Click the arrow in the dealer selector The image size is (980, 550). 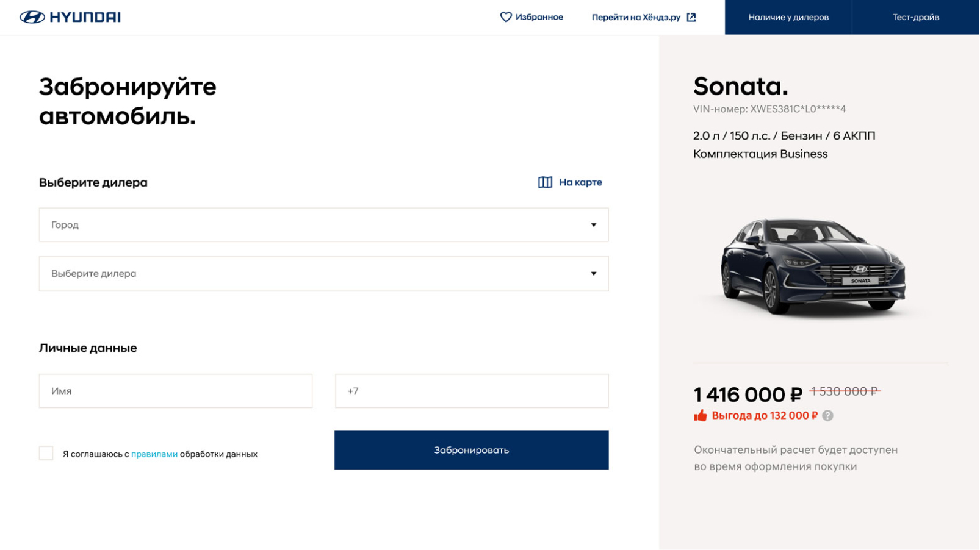593,274
